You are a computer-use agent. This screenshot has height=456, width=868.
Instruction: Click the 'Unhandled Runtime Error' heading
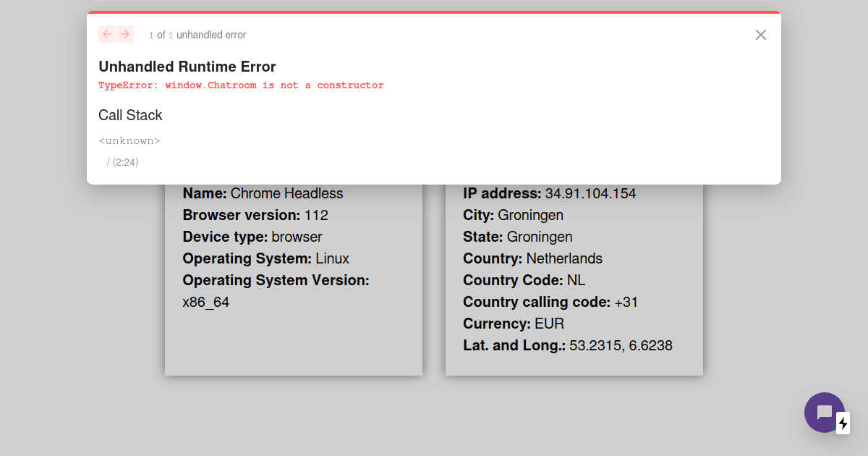tap(187, 67)
